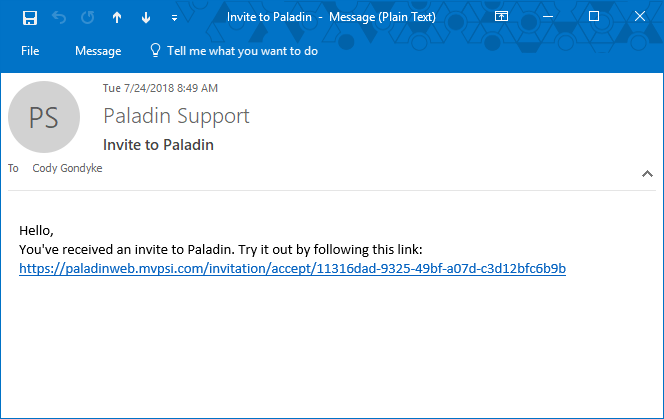Click recipient Cody Gondyke

(x=67, y=168)
